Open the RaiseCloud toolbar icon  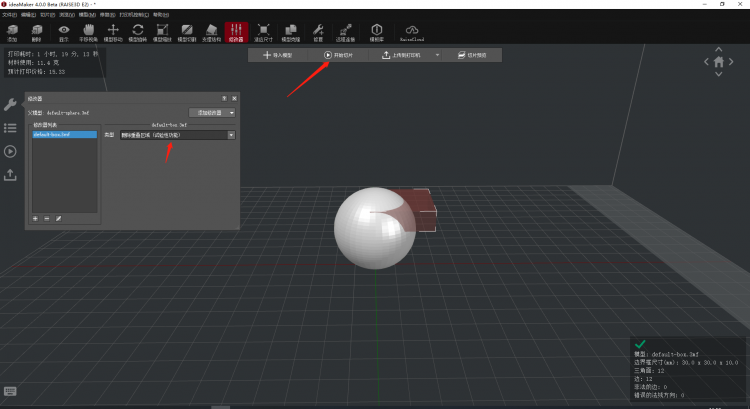(x=412, y=33)
